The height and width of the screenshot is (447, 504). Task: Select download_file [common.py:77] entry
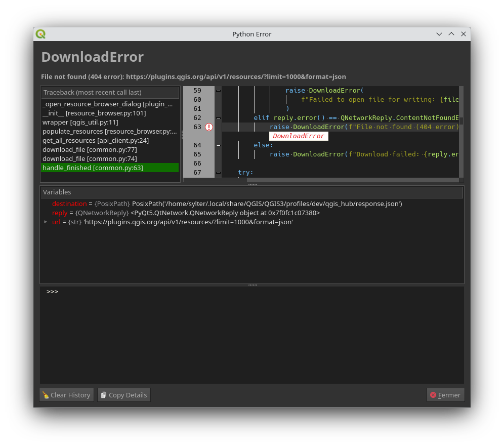pos(110,149)
